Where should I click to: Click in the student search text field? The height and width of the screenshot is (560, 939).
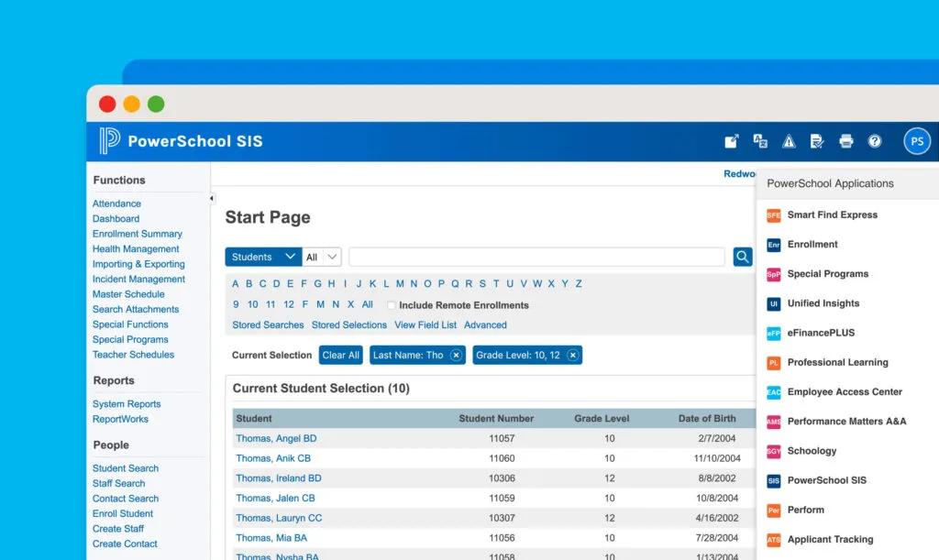click(536, 257)
